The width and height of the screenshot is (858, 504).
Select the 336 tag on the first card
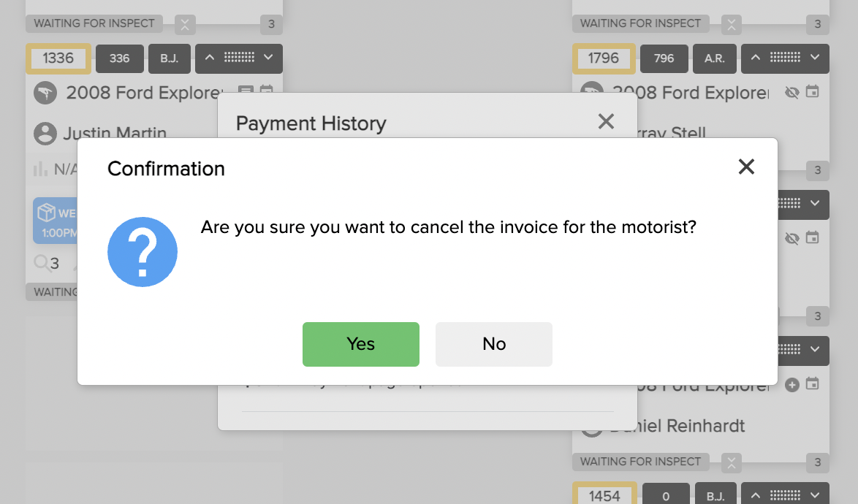(x=119, y=58)
